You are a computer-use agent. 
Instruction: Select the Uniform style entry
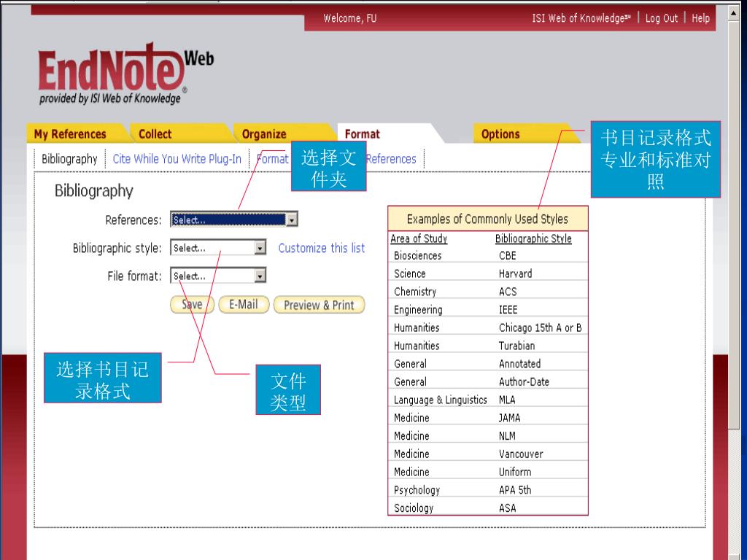(514, 472)
